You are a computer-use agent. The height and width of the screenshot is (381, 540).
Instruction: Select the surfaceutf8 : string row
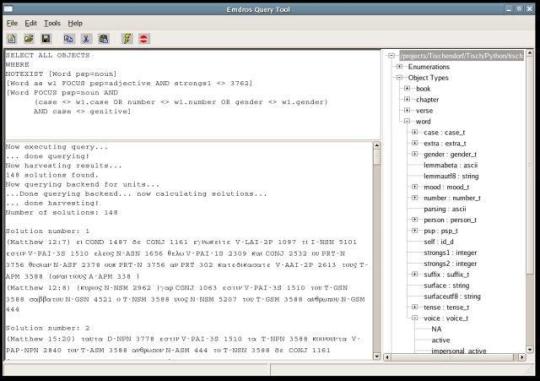pos(452,296)
